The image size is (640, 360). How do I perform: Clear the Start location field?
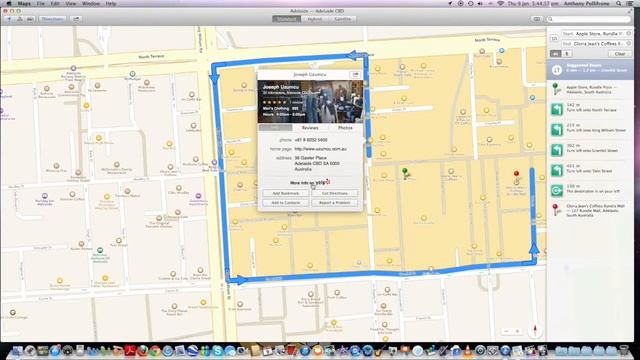pyautogui.click(x=629, y=34)
